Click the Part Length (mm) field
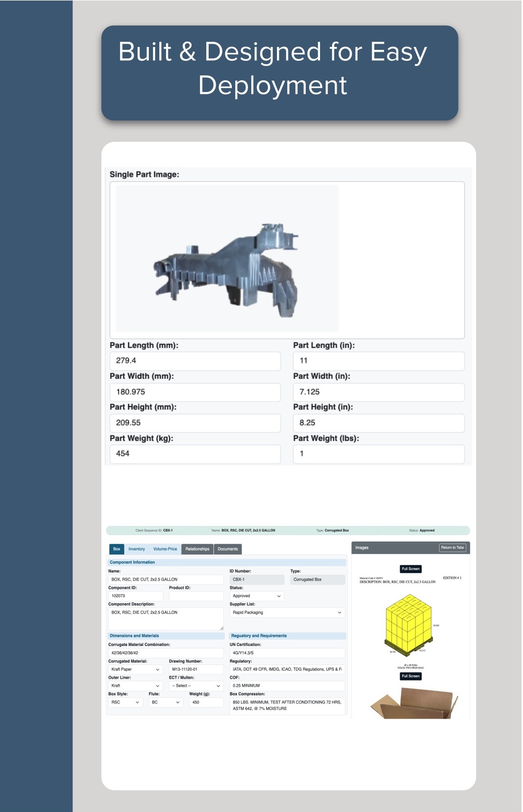 coord(195,361)
